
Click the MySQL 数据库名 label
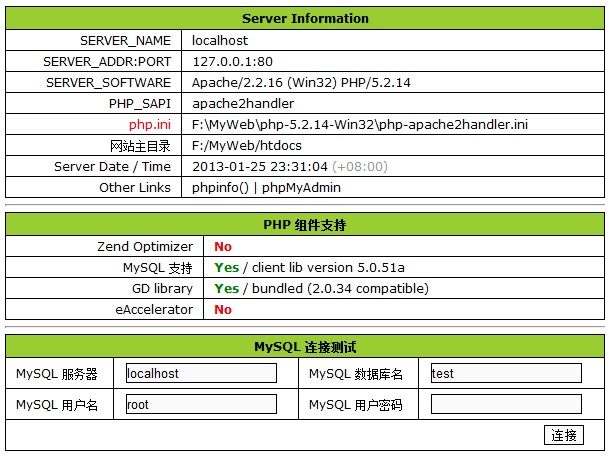pyautogui.click(x=356, y=374)
